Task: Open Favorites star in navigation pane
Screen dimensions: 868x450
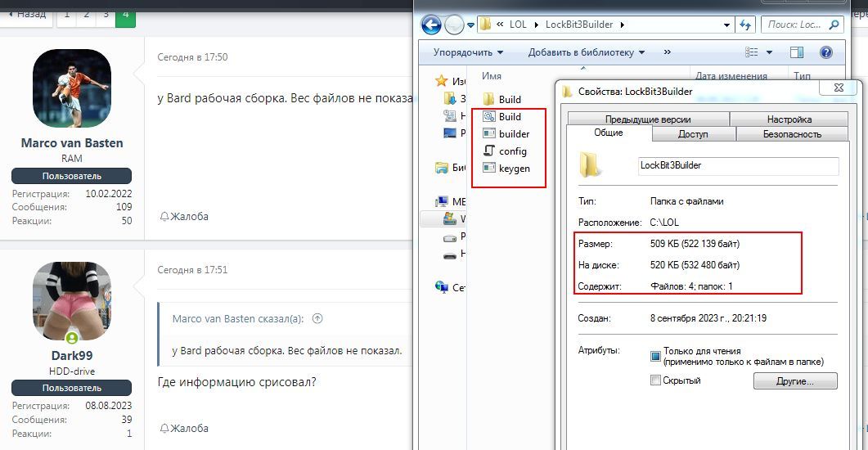Action: (x=441, y=81)
